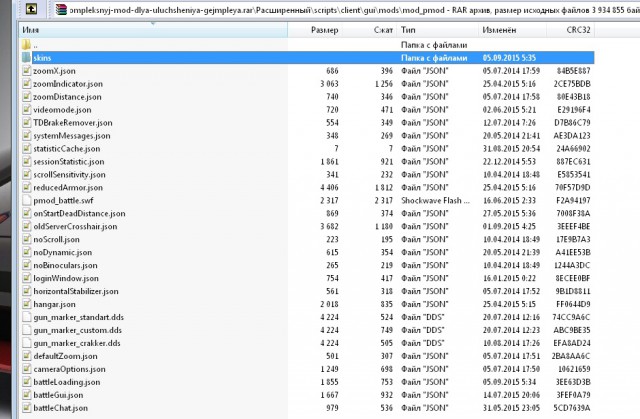Click the gun_marker_standart.dds file icon
The height and width of the screenshot is (419, 640).
(27, 317)
